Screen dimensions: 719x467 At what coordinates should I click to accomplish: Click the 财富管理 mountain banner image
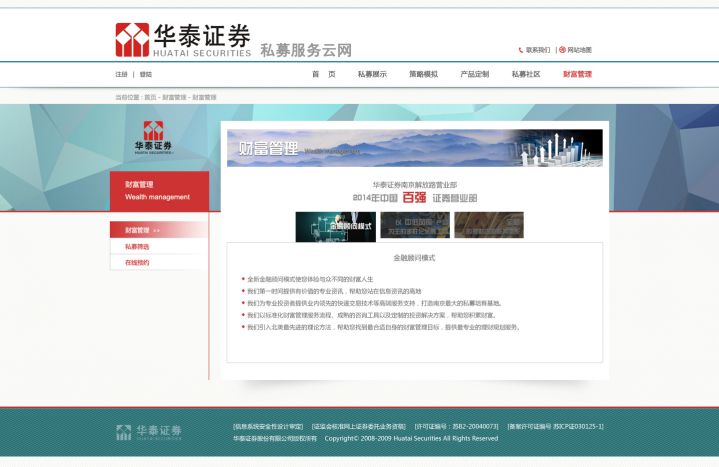tap(415, 148)
